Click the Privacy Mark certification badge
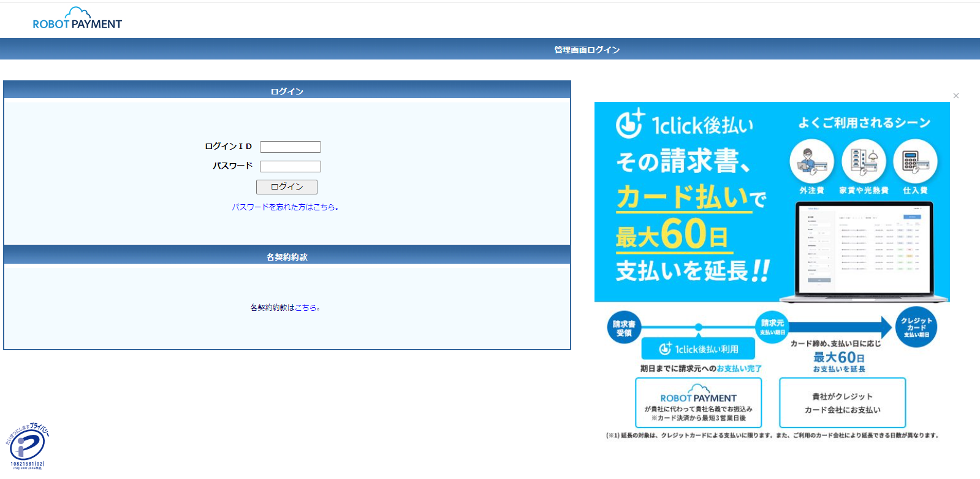 point(27,446)
